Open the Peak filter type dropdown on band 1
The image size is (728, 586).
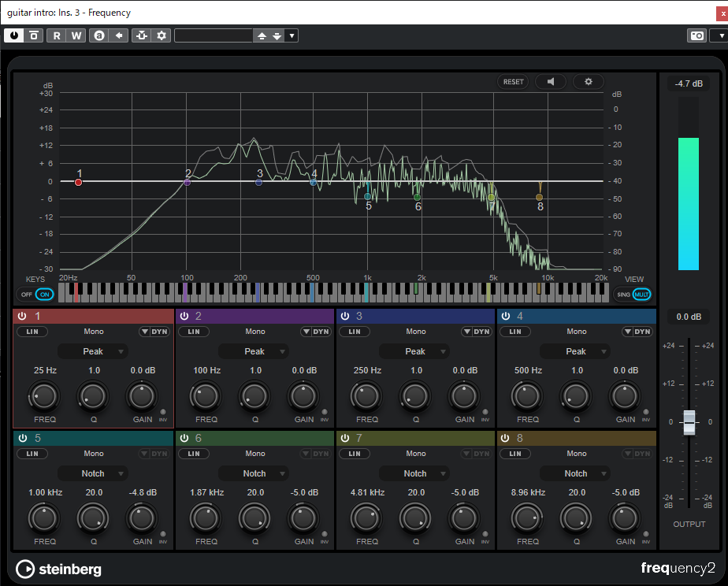(93, 352)
